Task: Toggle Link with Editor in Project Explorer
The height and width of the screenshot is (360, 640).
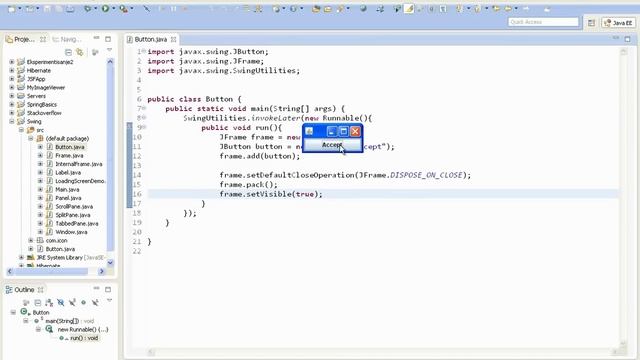Action: tap(80, 52)
